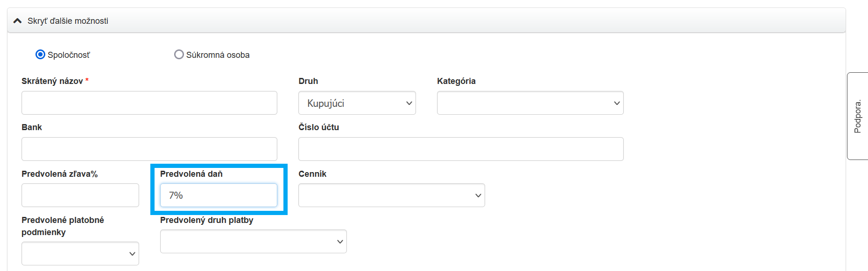Open the Cenník dropdown

coord(391,195)
